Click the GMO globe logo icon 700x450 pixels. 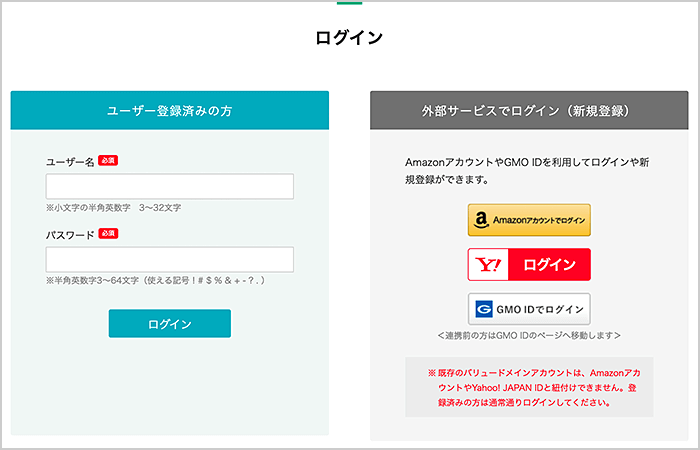pyautogui.click(x=482, y=308)
